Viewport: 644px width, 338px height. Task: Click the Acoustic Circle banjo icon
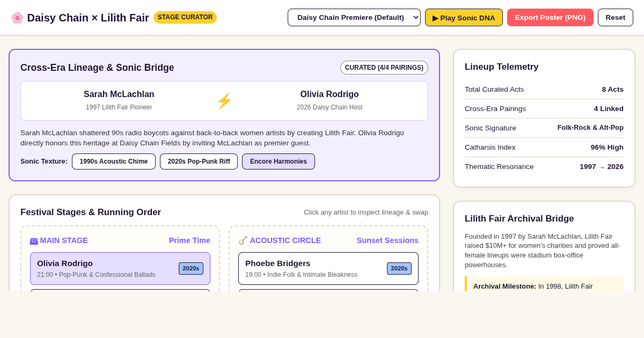[243, 240]
